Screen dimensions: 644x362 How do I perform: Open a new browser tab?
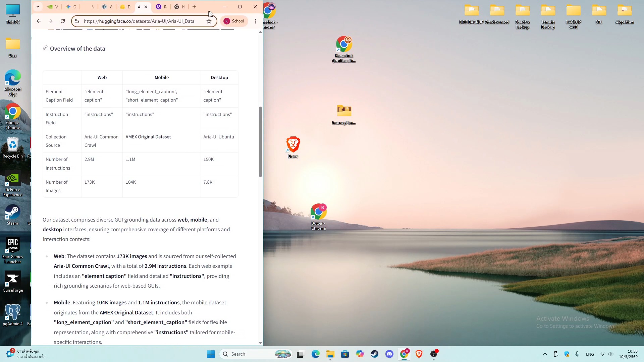click(194, 7)
